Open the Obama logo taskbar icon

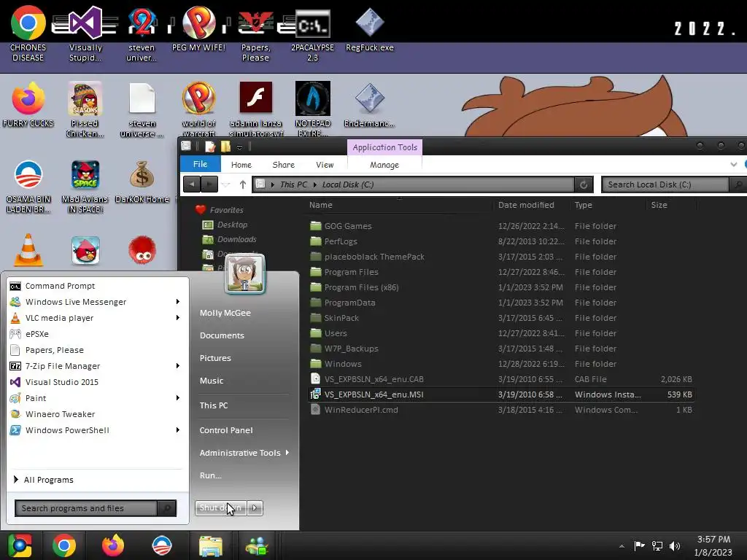[x=161, y=545]
